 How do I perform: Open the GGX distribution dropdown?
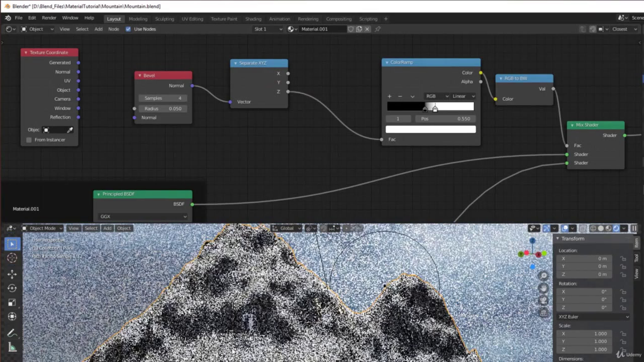pos(143,217)
